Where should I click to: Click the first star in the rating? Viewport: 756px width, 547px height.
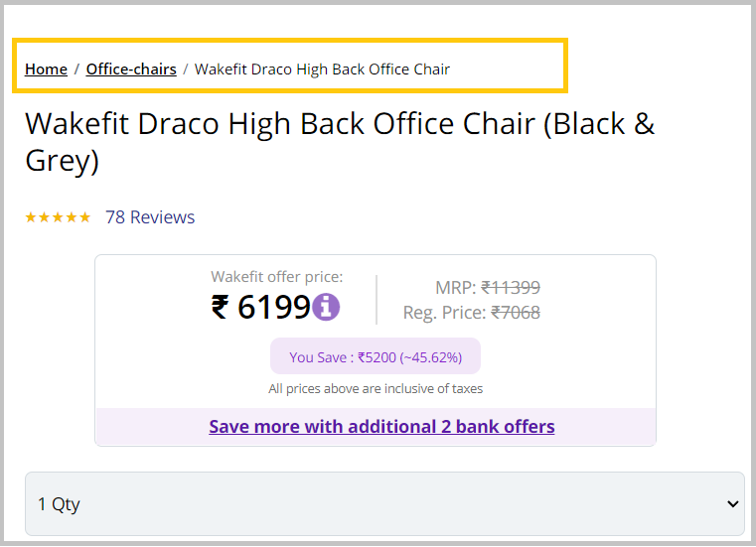(x=31, y=217)
